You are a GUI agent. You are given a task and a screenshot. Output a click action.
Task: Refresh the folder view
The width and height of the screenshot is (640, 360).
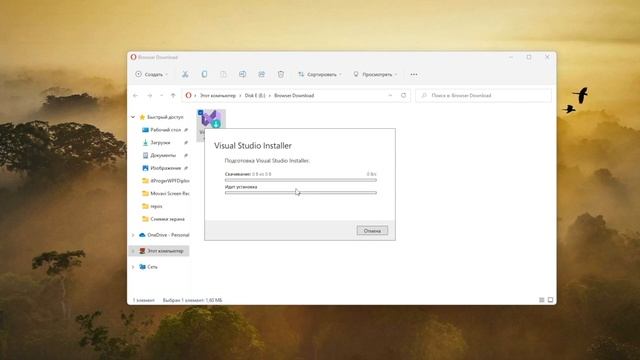(x=404, y=96)
